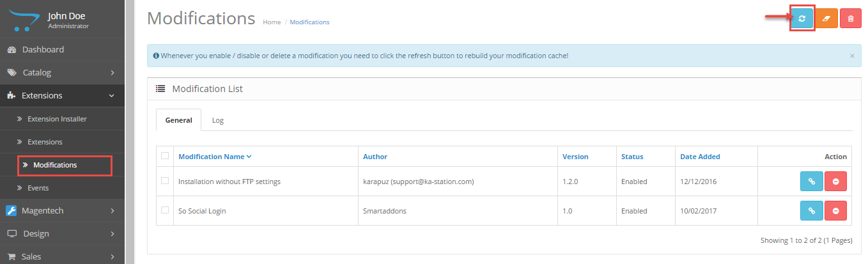Click the orange clear (eraser) button

tap(826, 19)
